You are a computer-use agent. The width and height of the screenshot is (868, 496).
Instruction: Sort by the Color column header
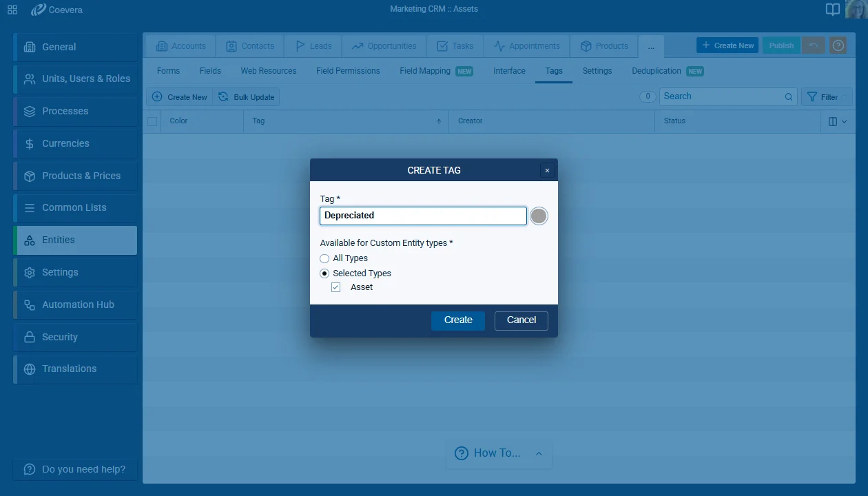coord(178,121)
